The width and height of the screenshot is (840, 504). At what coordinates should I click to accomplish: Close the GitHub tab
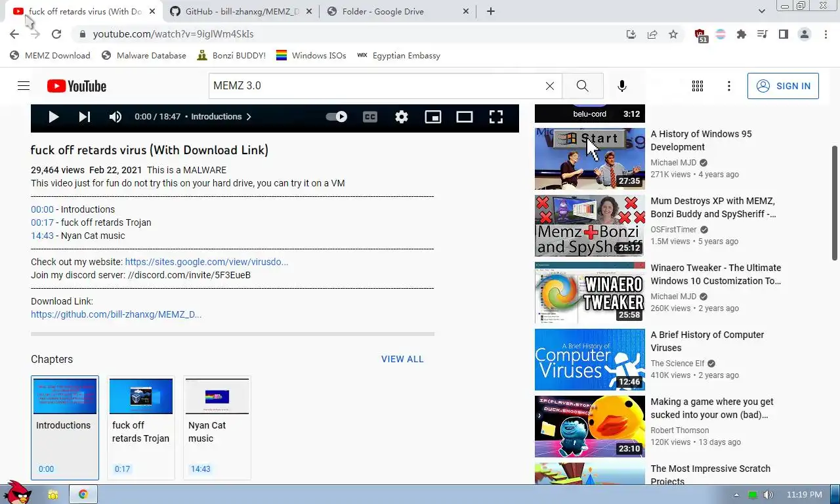(308, 11)
